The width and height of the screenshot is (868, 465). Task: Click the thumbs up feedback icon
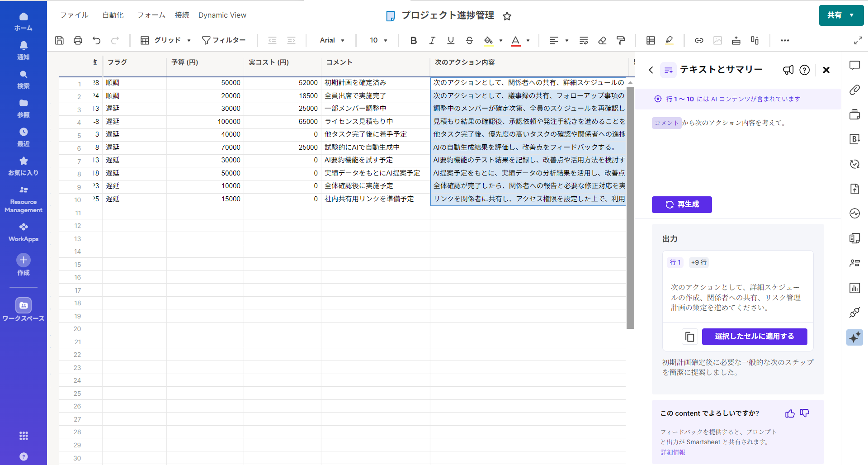pos(790,413)
